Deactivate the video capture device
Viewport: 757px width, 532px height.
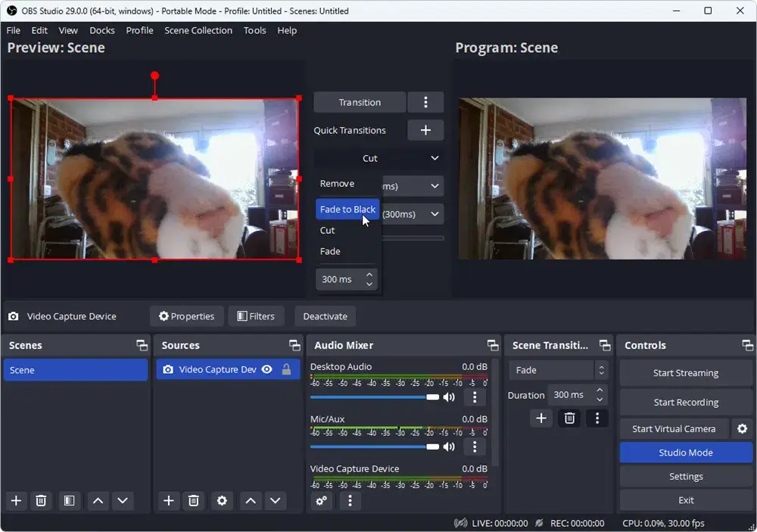click(x=325, y=316)
